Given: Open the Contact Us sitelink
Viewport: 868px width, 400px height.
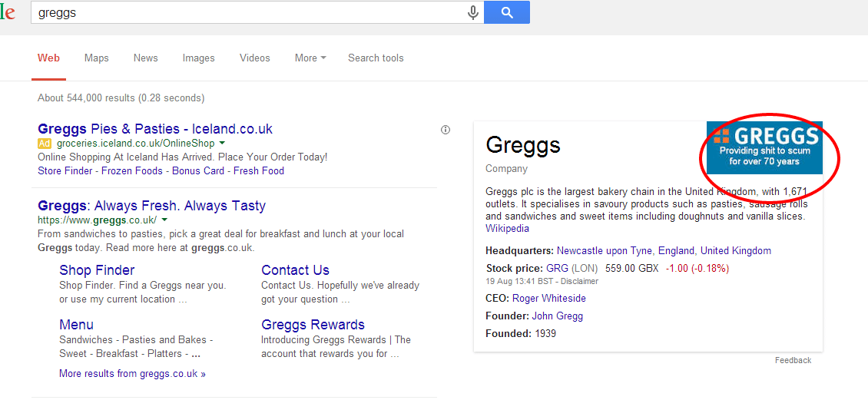Looking at the screenshot, I should coord(295,270).
